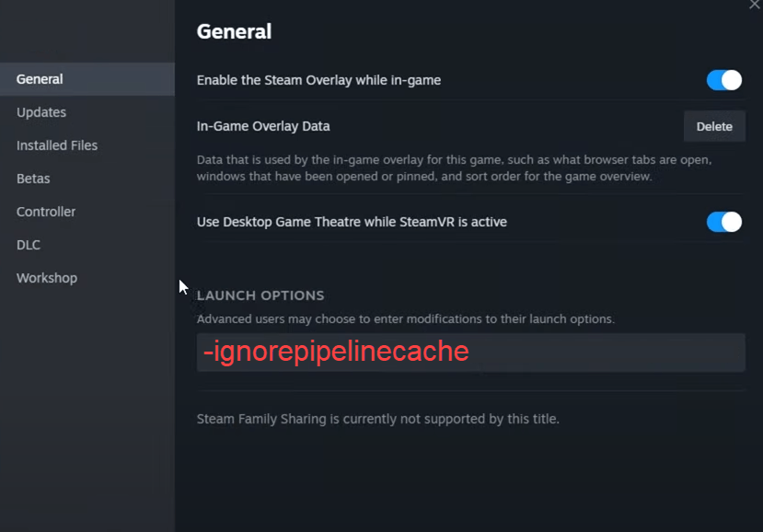The height and width of the screenshot is (532, 763).
Task: Click the "Use Desktop Game Theatre" label
Action: (352, 222)
